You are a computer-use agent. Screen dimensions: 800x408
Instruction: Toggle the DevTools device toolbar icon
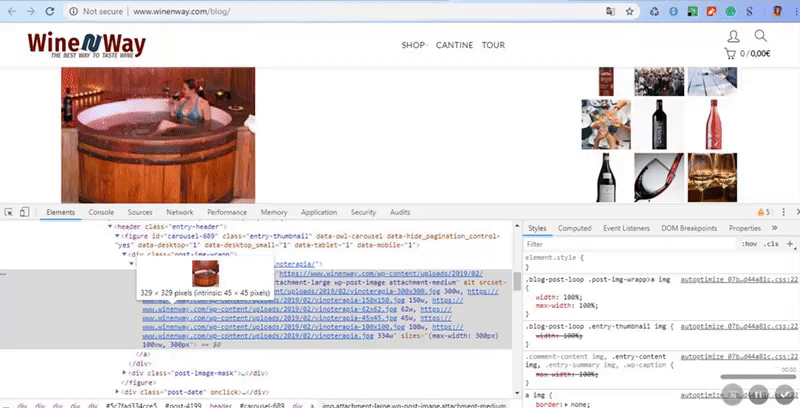[x=24, y=212]
